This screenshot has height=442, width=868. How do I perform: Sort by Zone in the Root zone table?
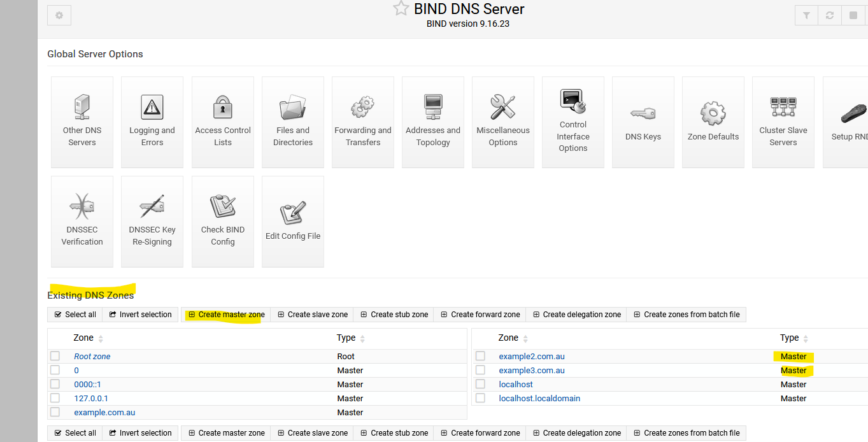[x=89, y=338]
